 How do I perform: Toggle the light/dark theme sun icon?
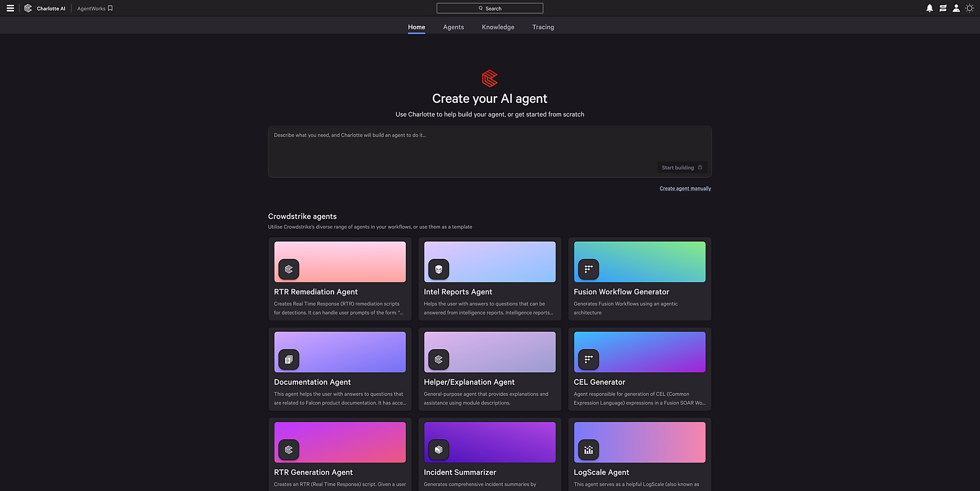coord(969,8)
